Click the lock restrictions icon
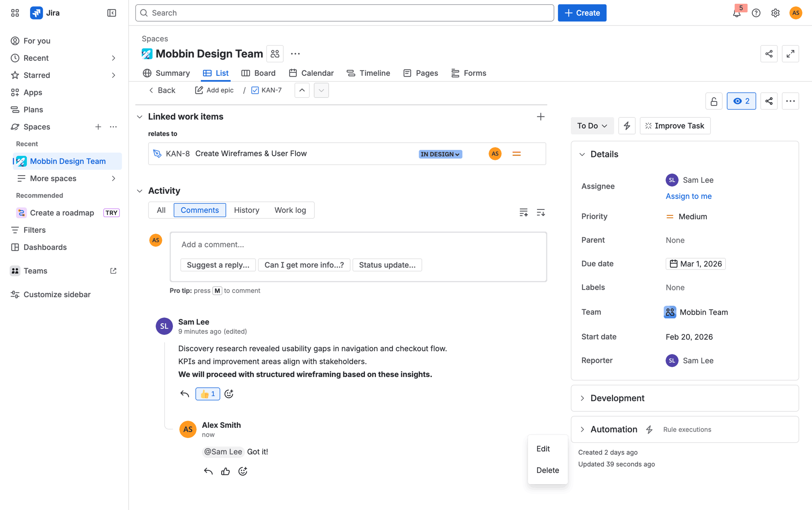 pyautogui.click(x=714, y=101)
